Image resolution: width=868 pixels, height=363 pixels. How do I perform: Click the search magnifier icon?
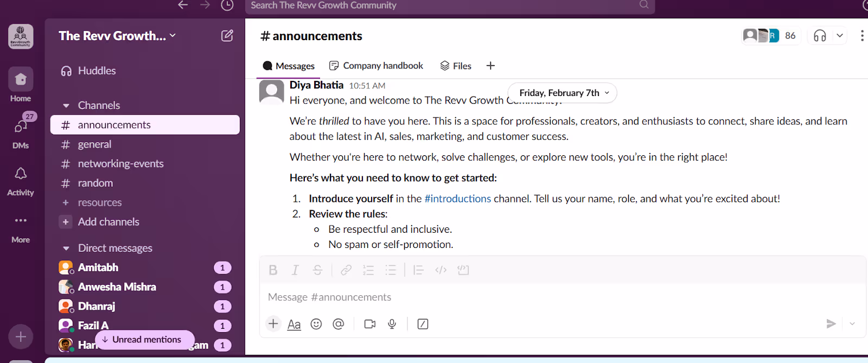point(644,5)
